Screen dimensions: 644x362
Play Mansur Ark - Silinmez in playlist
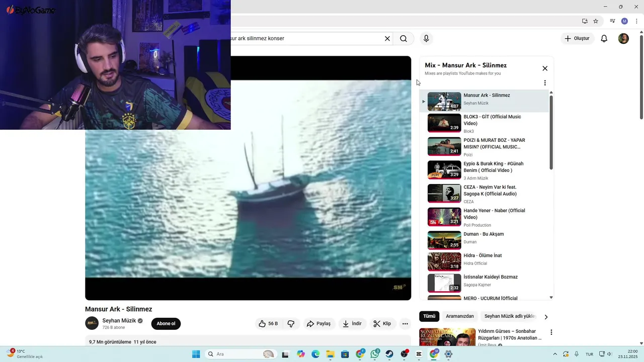pos(485,101)
